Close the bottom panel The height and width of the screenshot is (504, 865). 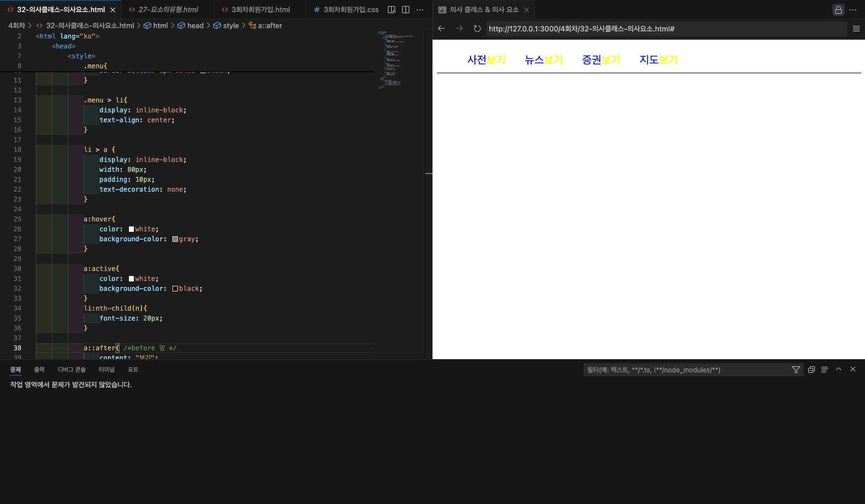(853, 370)
